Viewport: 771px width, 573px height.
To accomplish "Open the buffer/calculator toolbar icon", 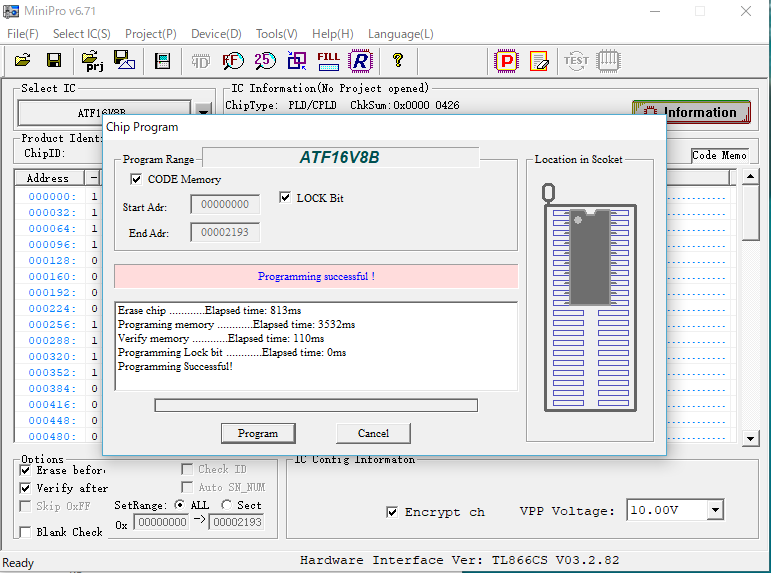I will click(x=162, y=60).
